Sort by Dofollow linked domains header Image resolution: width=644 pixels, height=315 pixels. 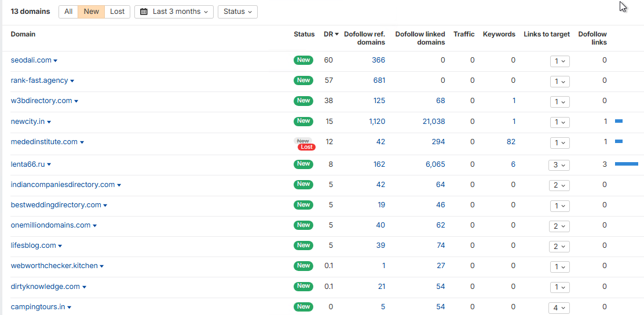420,38
